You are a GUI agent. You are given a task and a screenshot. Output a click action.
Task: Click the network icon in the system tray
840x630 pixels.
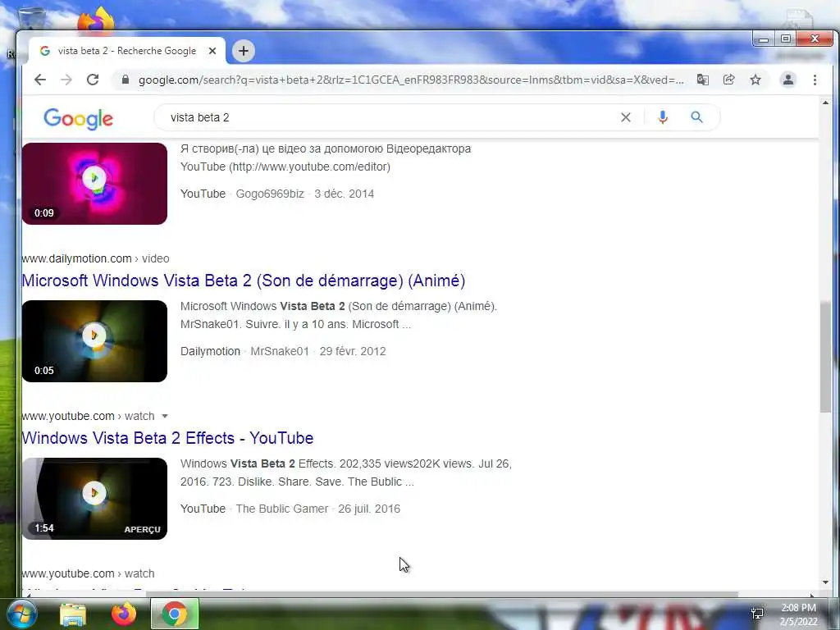[757, 614]
